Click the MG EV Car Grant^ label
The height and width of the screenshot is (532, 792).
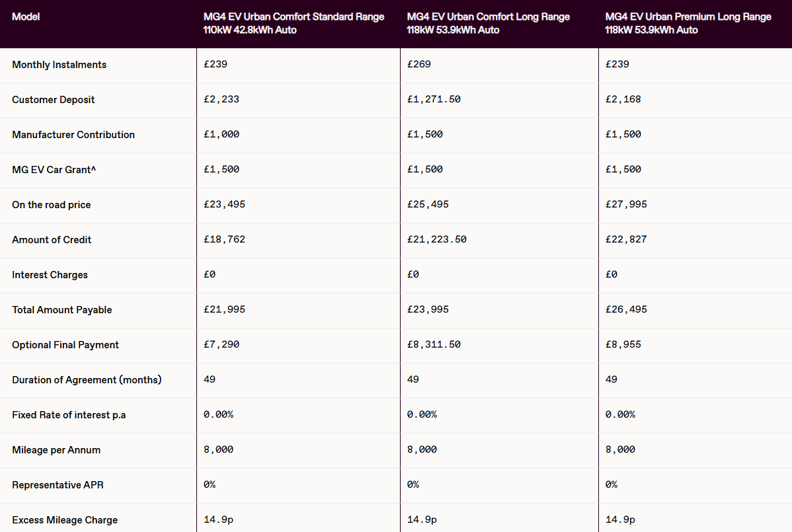[54, 170]
